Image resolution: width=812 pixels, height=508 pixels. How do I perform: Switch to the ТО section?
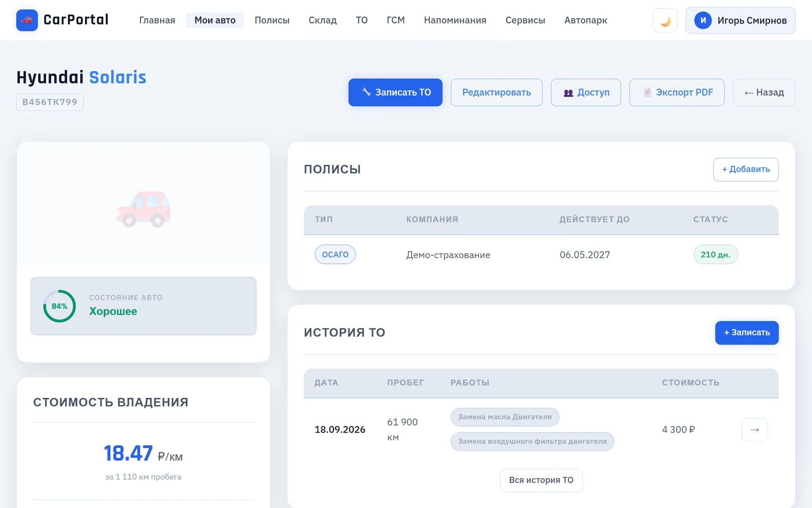click(361, 20)
